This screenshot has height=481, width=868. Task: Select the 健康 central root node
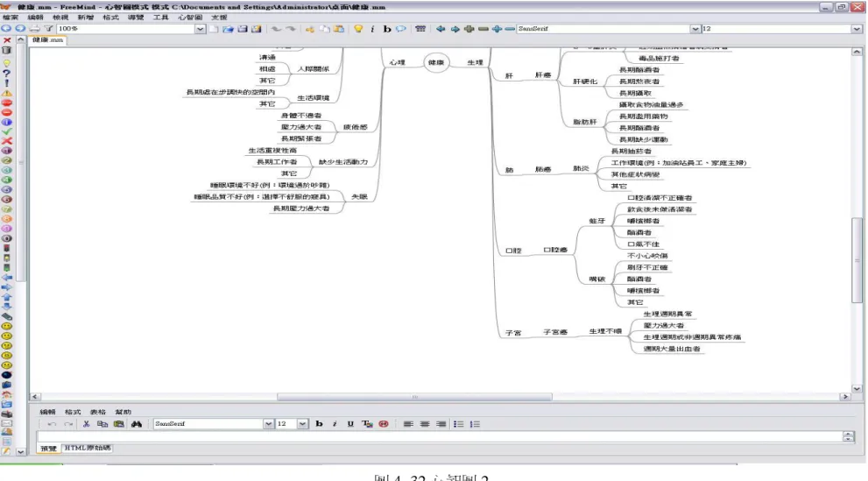click(435, 62)
